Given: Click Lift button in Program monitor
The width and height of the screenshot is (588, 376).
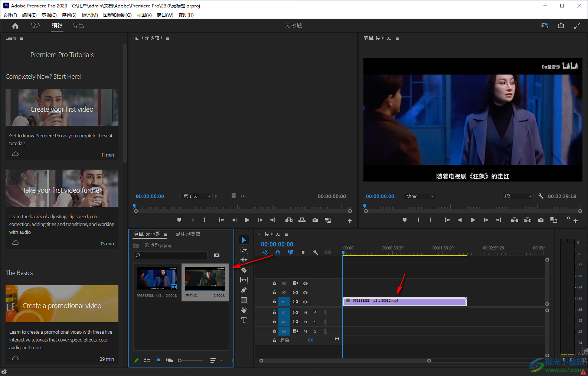Looking at the screenshot, I should 514,220.
